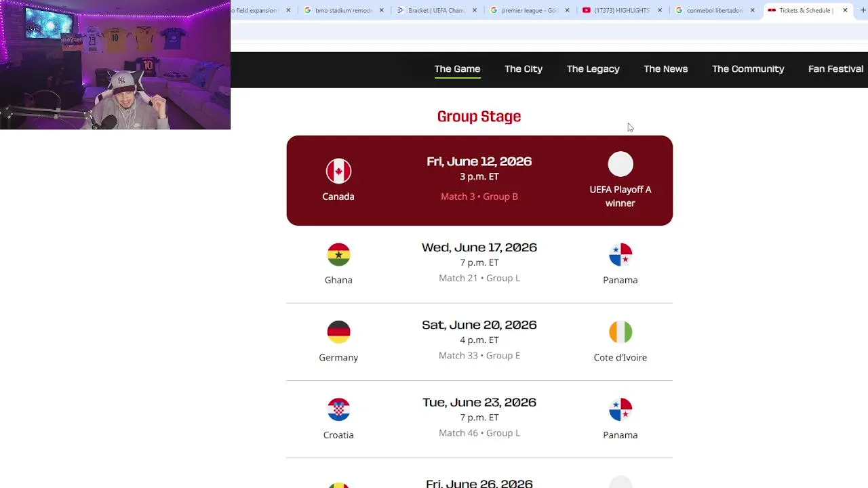Open The Community page
868x488 pixels.
748,69
